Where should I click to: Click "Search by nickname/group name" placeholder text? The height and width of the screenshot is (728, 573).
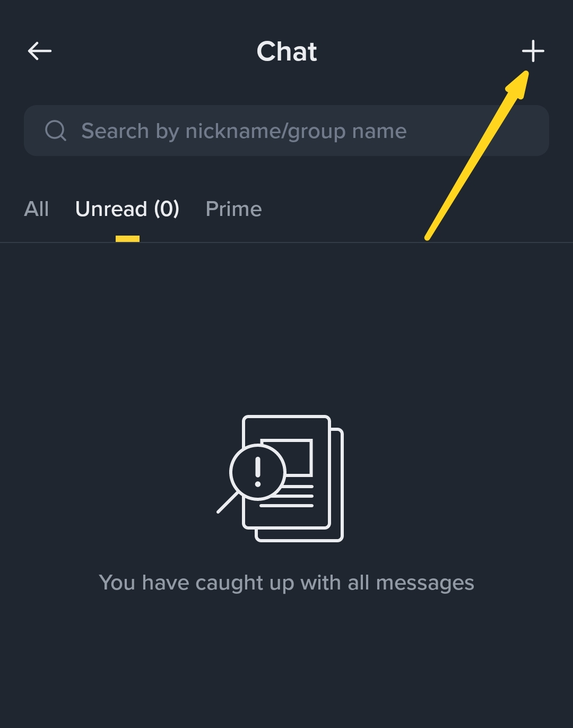244,131
